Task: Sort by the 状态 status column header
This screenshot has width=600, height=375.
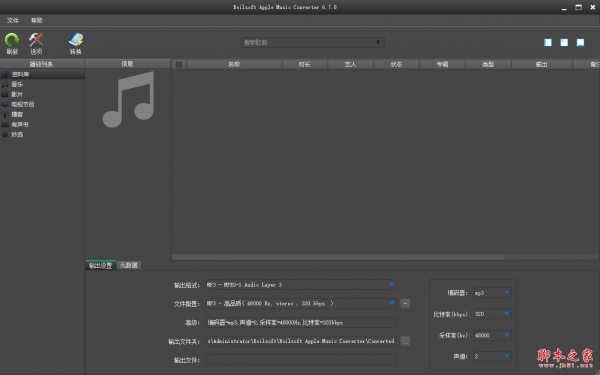Action: 396,64
